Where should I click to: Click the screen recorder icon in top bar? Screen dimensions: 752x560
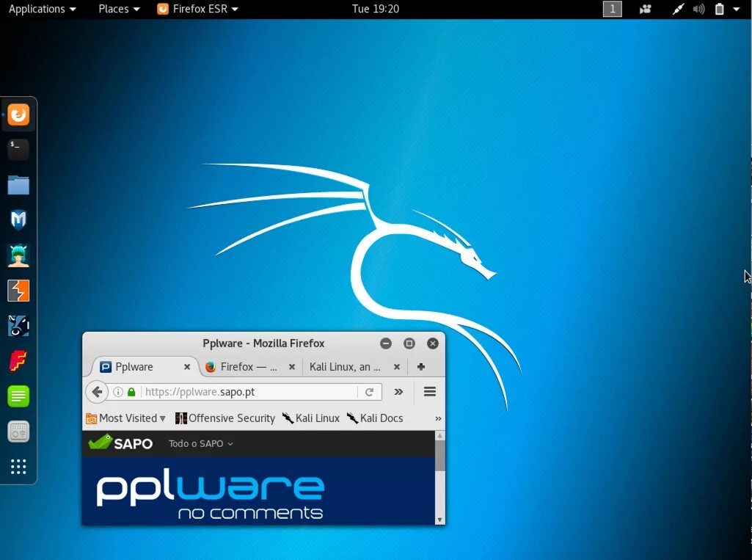[645, 9]
